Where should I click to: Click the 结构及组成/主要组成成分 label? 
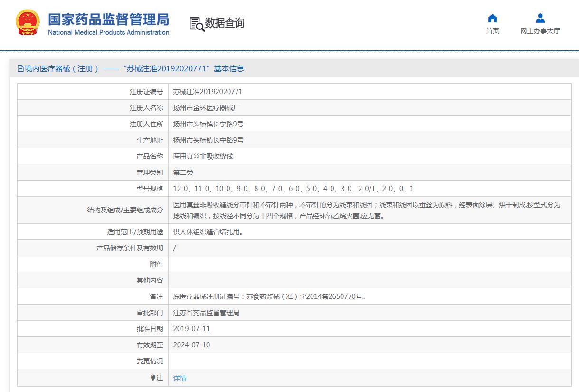[125, 210]
